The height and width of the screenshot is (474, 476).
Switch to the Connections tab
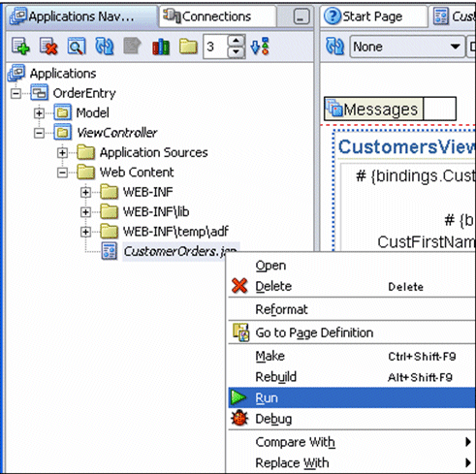(217, 16)
